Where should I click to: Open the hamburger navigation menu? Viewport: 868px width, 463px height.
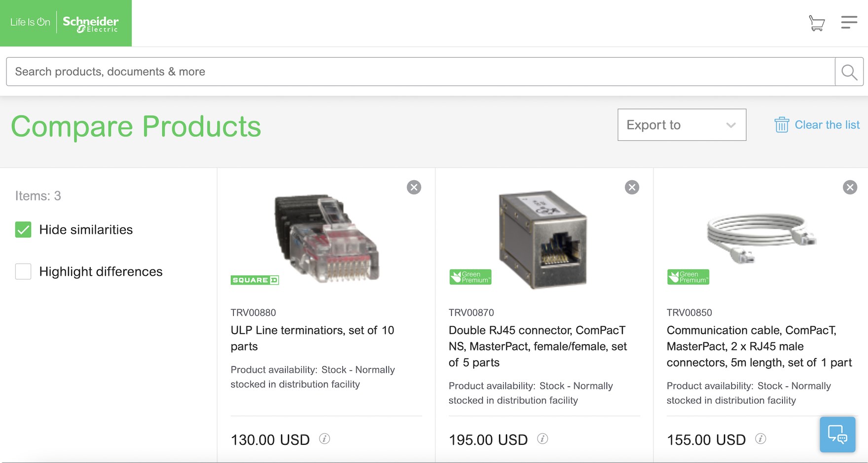click(849, 23)
